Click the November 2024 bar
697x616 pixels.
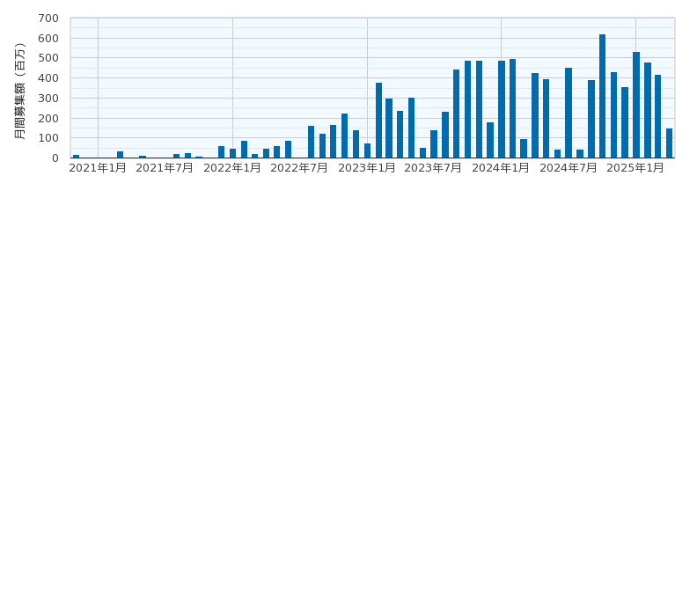coord(614,115)
